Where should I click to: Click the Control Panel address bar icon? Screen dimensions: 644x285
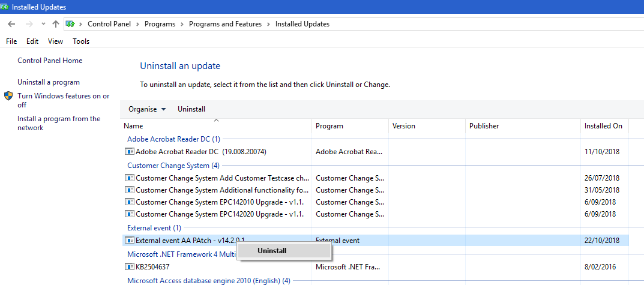[70, 24]
